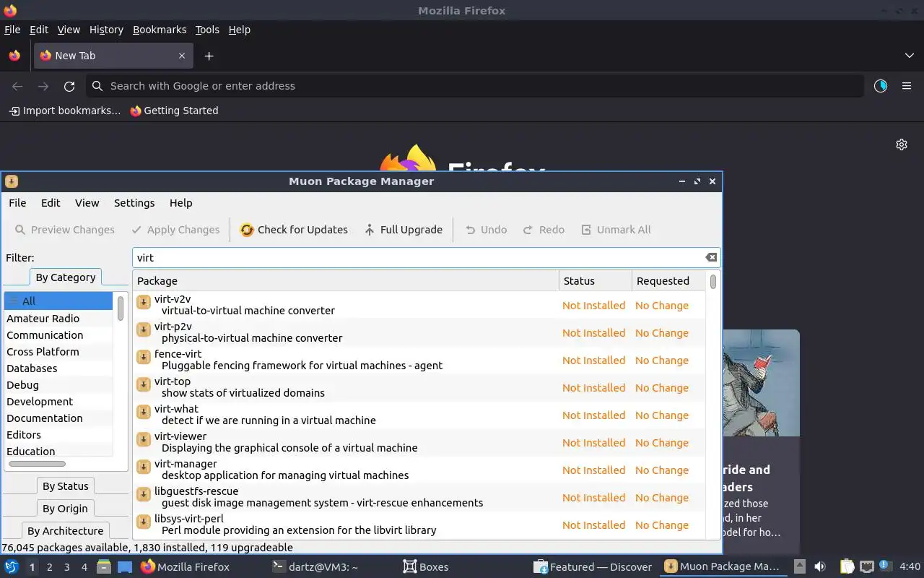Viewport: 924px width, 578px height.
Task: Click the Status column header
Action: click(595, 281)
